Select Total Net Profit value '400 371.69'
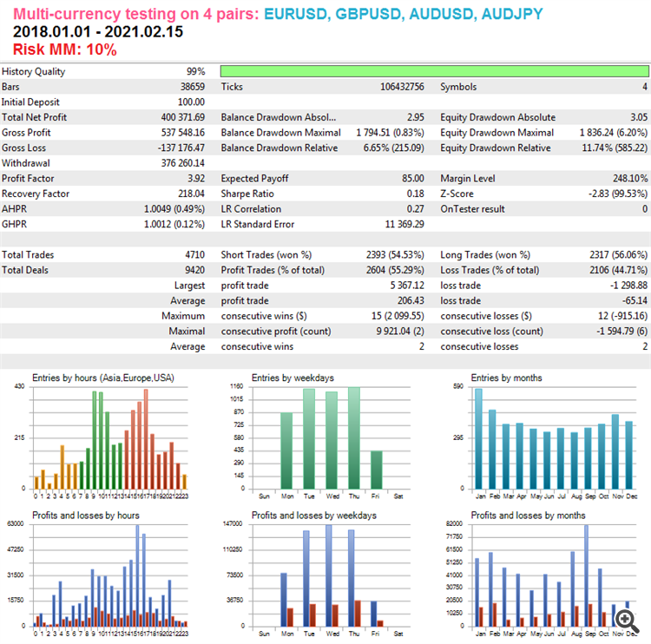 (x=182, y=117)
